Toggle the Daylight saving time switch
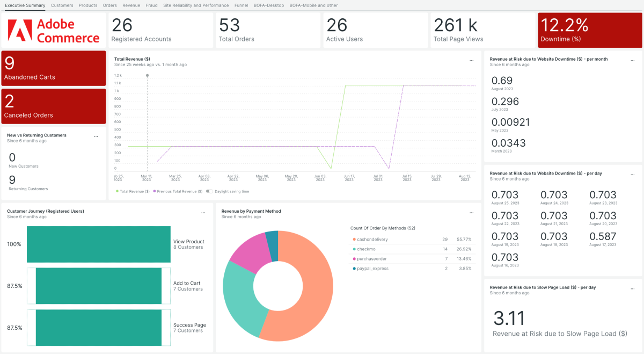The image size is (644, 354). (x=209, y=191)
